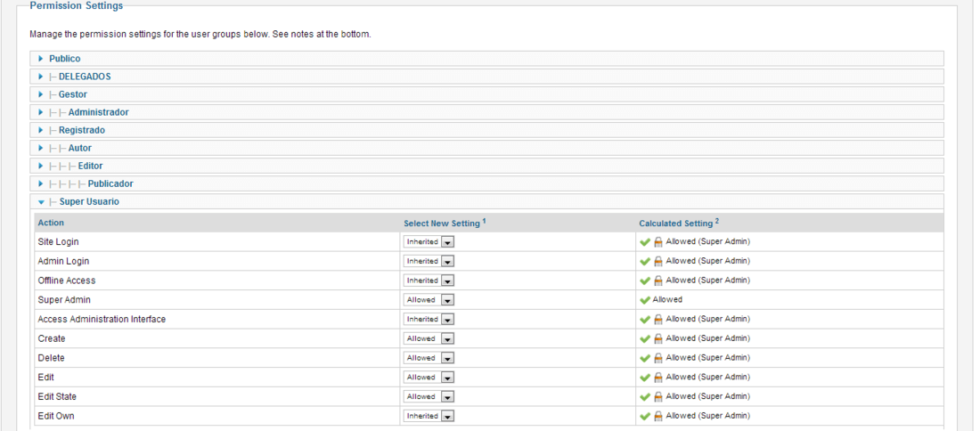Open the Admin Login setting dropdown
980x431 pixels.
click(x=429, y=261)
